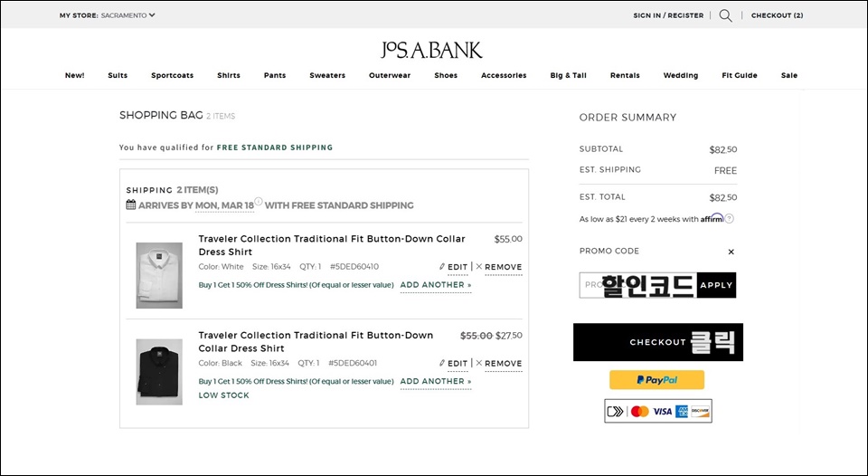
Task: Open the Sale menu
Action: click(789, 75)
